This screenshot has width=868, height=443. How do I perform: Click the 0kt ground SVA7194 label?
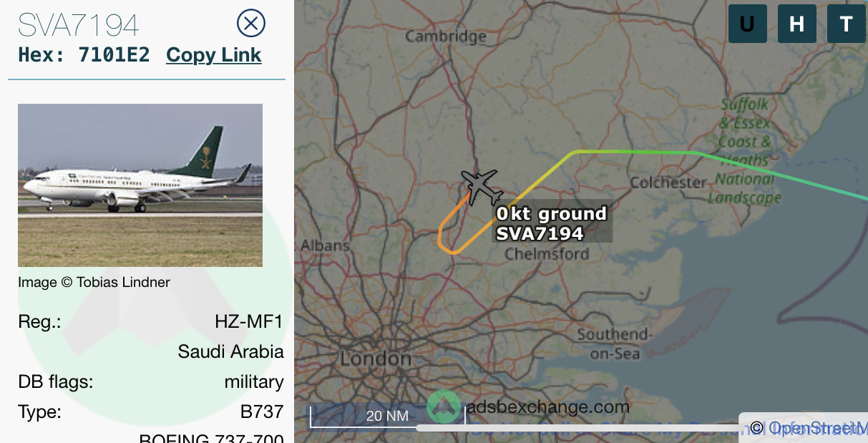(x=552, y=223)
